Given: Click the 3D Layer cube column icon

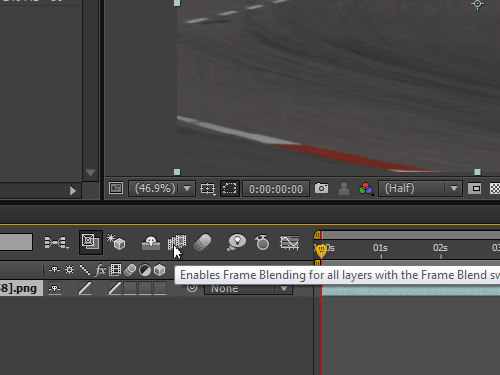Looking at the screenshot, I should [x=160, y=270].
